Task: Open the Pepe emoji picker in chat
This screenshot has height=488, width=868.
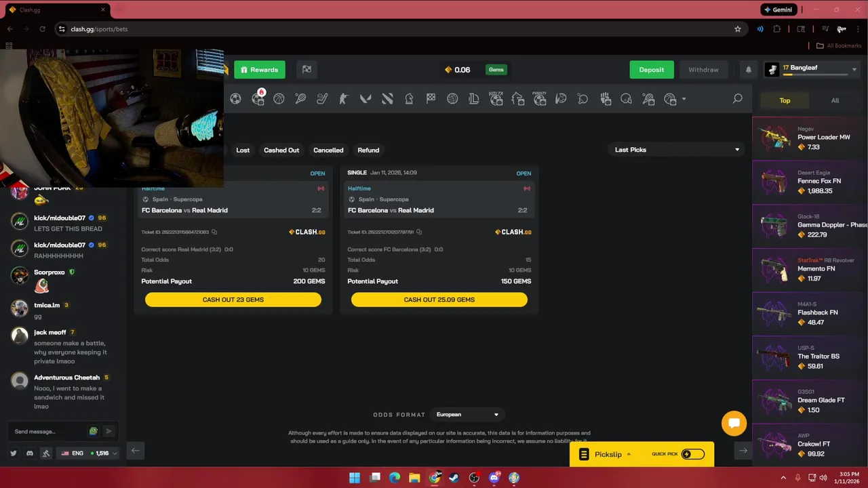Action: [x=94, y=431]
